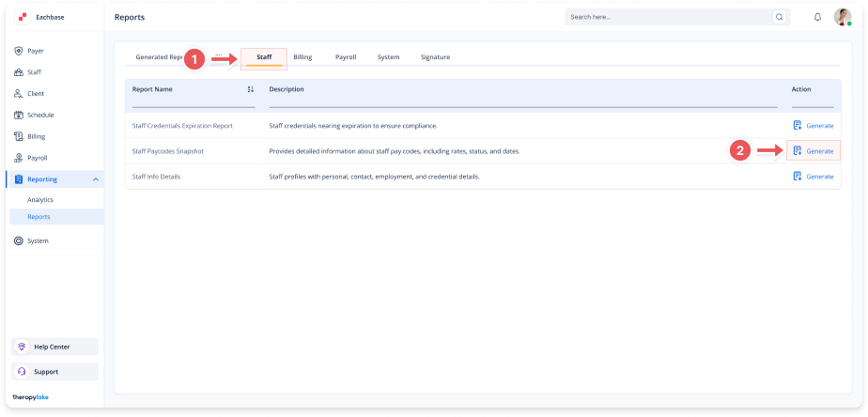Open Analytics under Reporting
The image size is (868, 417).
coord(40,199)
